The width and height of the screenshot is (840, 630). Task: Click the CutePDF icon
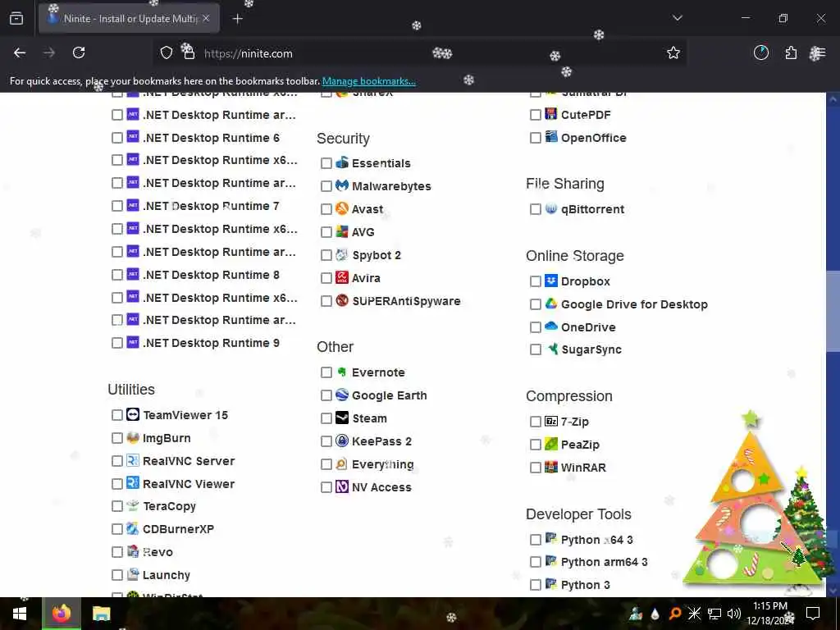(550, 114)
